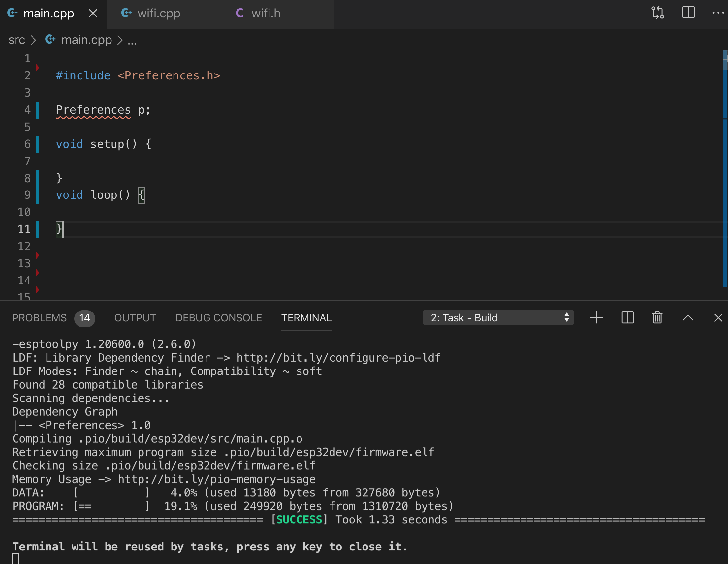The width and height of the screenshot is (728, 564).
Task: Select the main.cpp editor tab
Action: coord(53,14)
